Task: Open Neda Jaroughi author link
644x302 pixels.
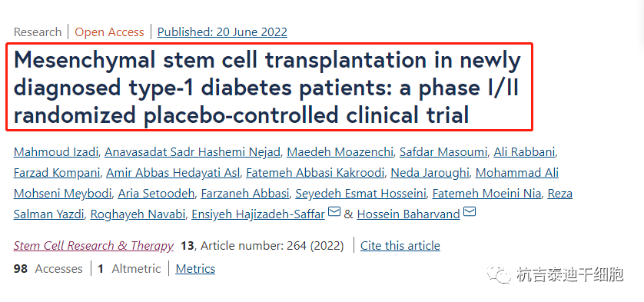Action: [x=430, y=173]
